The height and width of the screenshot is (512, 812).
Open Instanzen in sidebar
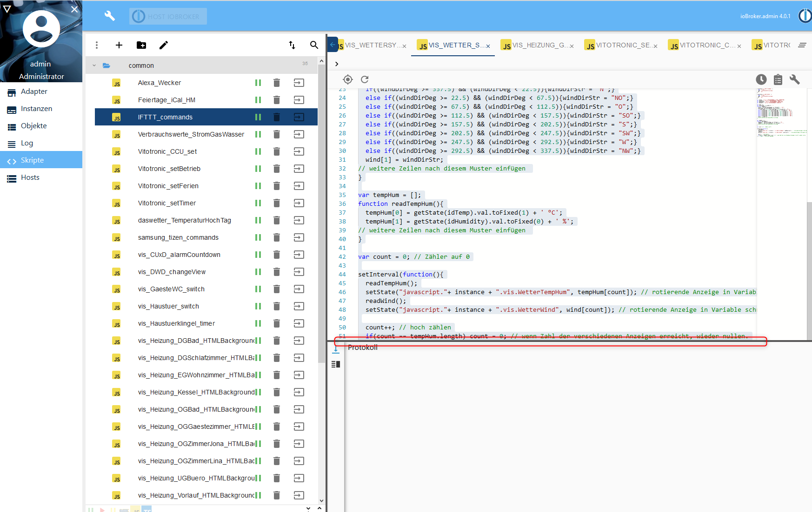tap(41, 109)
